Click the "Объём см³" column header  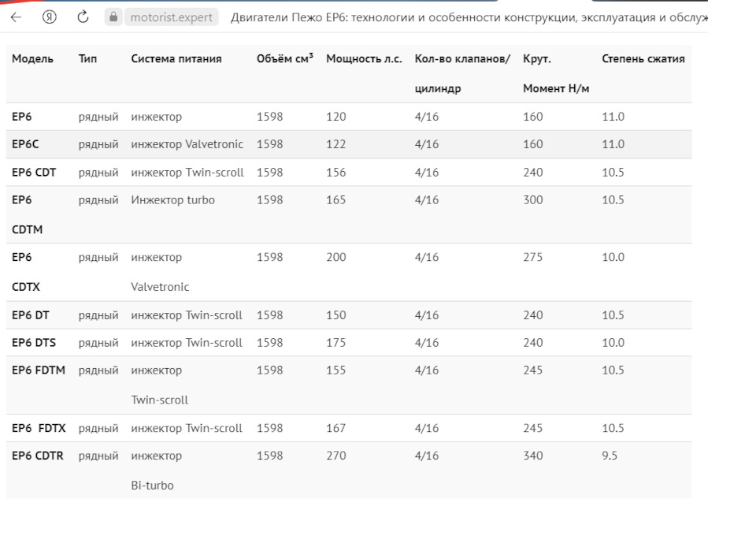coord(285,58)
